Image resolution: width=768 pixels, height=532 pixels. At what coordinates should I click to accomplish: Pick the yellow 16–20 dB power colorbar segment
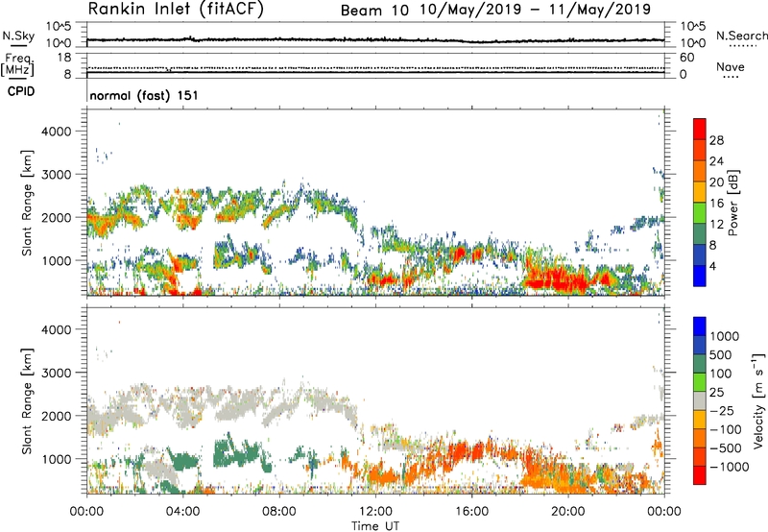[700, 192]
